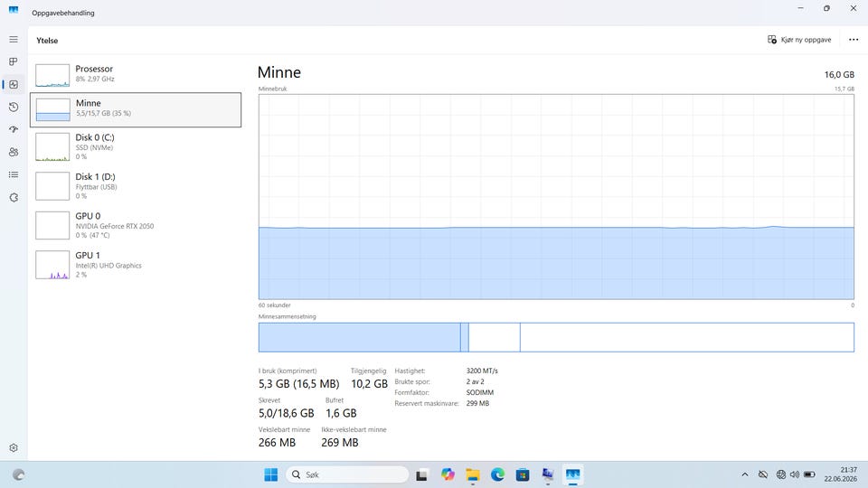This screenshot has height=488, width=868.
Task: Click the taskbar Søk search box
Action: point(347,474)
